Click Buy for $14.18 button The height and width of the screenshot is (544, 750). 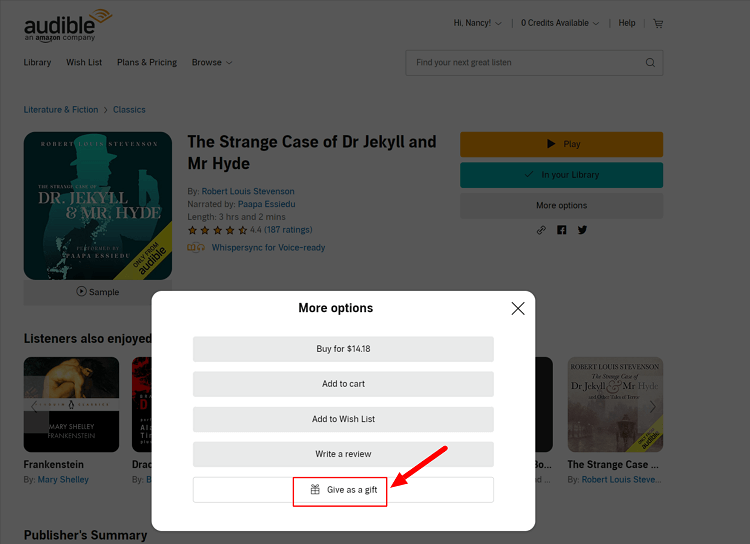pos(343,349)
